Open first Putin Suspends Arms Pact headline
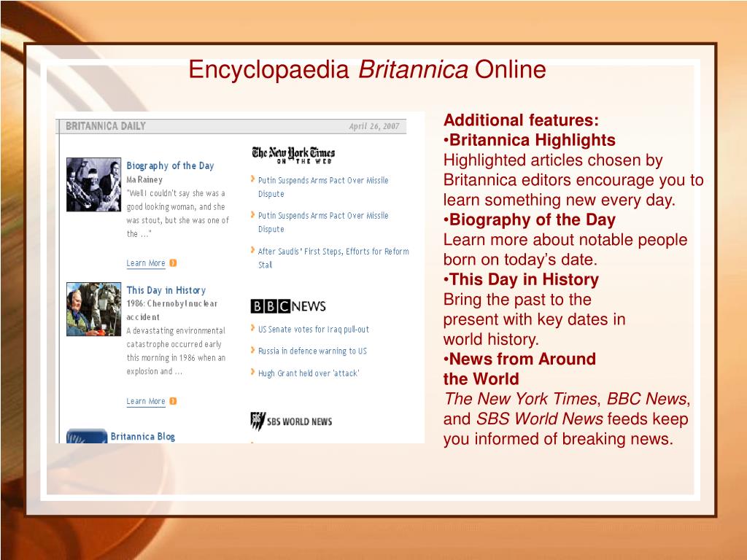The width and height of the screenshot is (747, 560). (323, 187)
